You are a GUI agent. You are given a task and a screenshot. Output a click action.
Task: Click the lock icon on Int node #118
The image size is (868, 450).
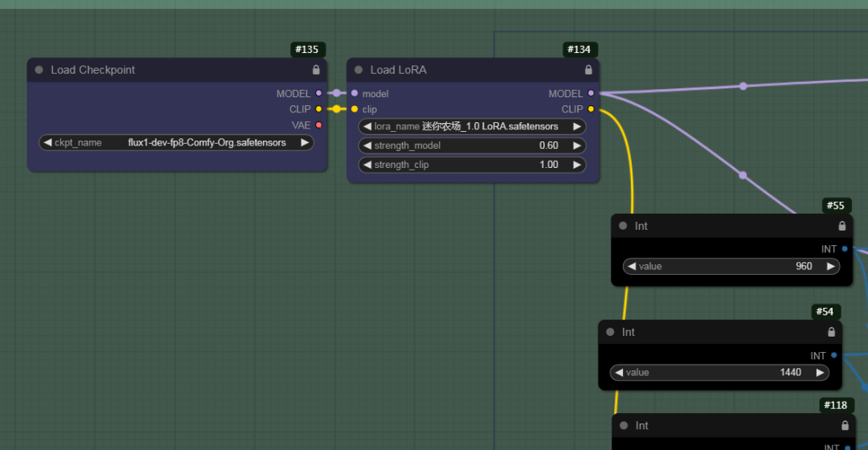pos(845,425)
